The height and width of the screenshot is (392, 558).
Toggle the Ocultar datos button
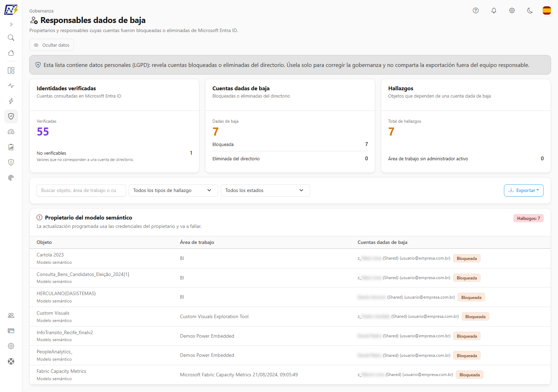(x=52, y=45)
